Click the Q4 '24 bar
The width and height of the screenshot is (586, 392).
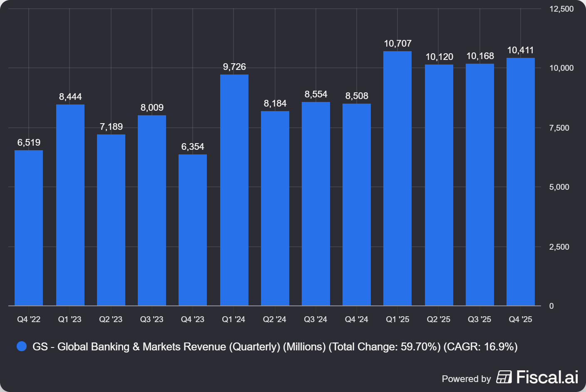pyautogui.click(x=357, y=205)
